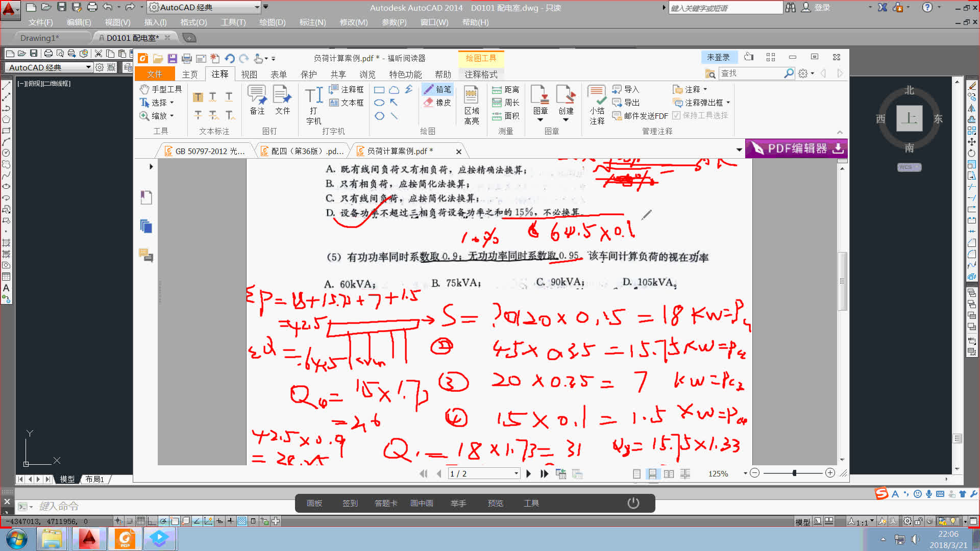Viewport: 980px width, 551px height.
Task: Open the page number dropdown
Action: 516,474
